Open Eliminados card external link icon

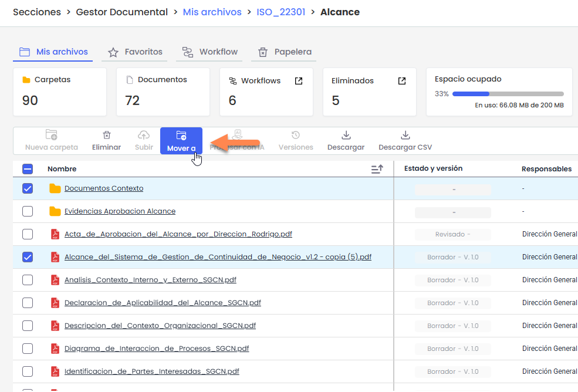point(402,81)
